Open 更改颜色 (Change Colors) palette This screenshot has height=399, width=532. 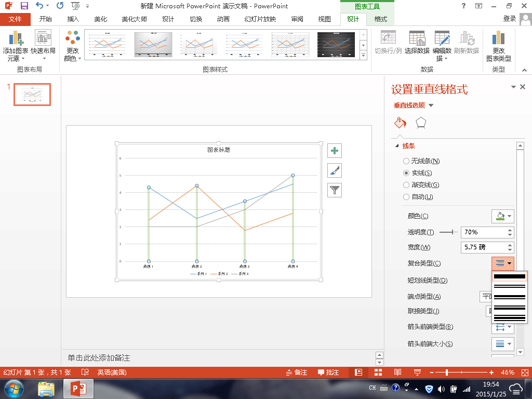pyautogui.click(x=73, y=46)
